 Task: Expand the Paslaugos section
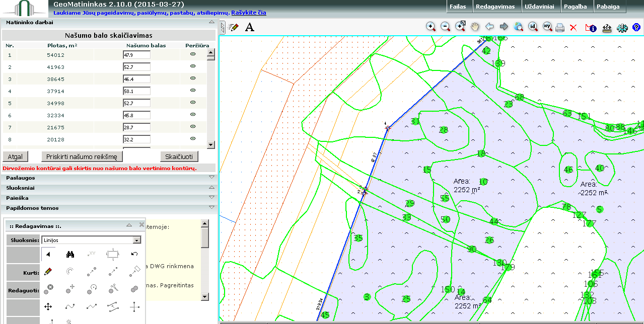click(108, 178)
